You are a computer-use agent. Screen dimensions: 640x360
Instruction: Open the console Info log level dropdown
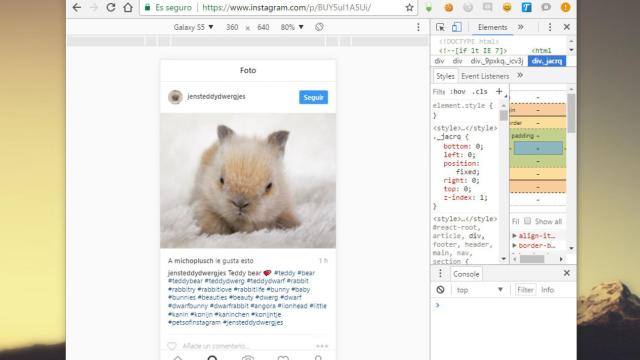(548, 290)
